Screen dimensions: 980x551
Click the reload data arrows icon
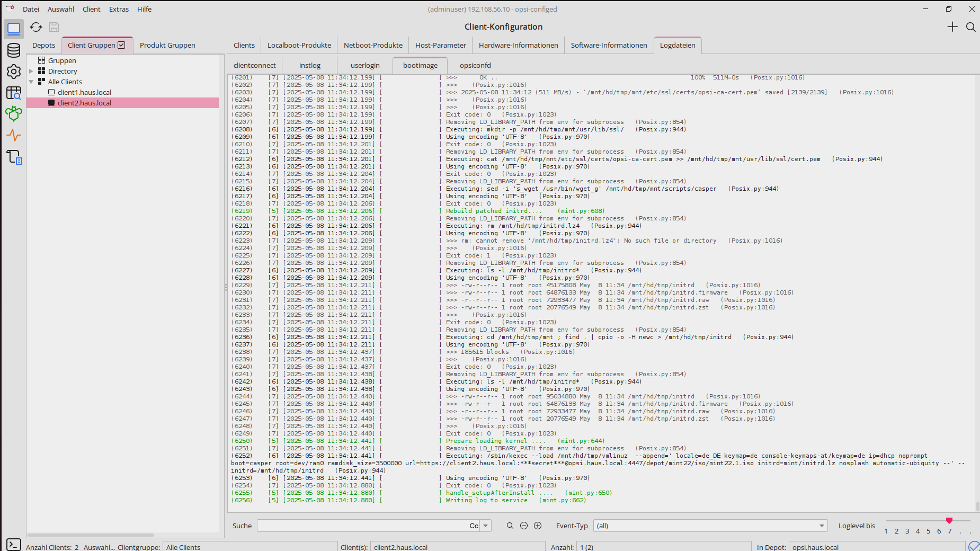[36, 27]
